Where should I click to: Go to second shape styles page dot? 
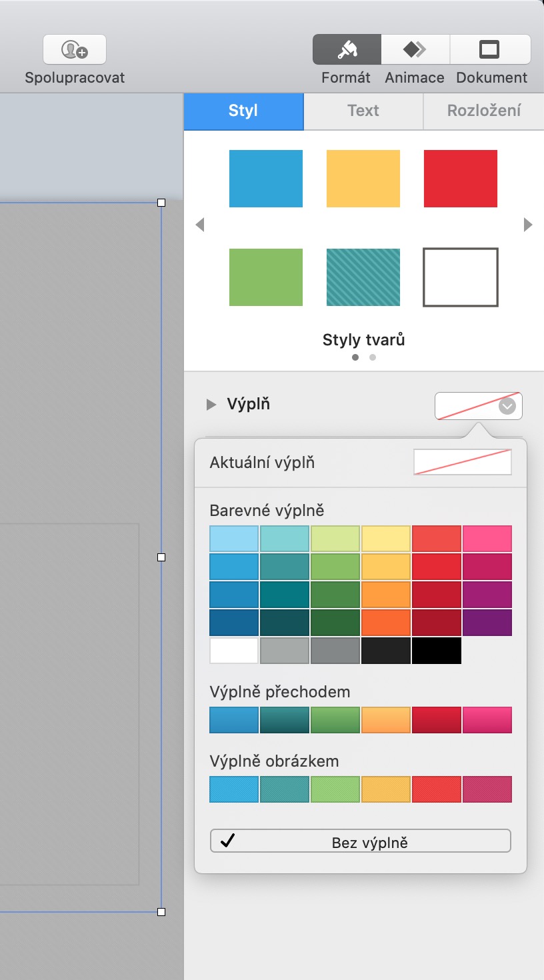pyautogui.click(x=373, y=357)
